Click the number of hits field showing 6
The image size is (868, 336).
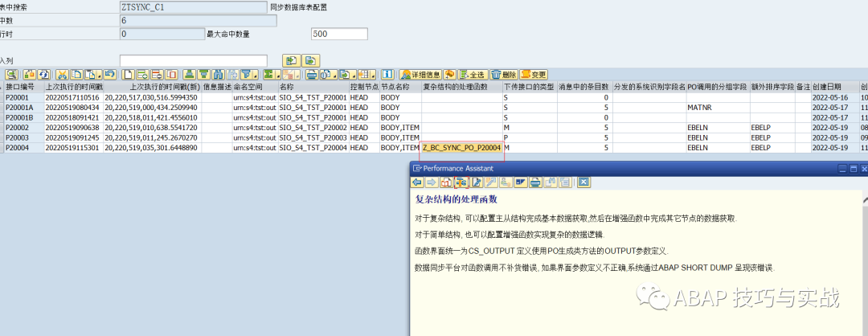pos(199,20)
